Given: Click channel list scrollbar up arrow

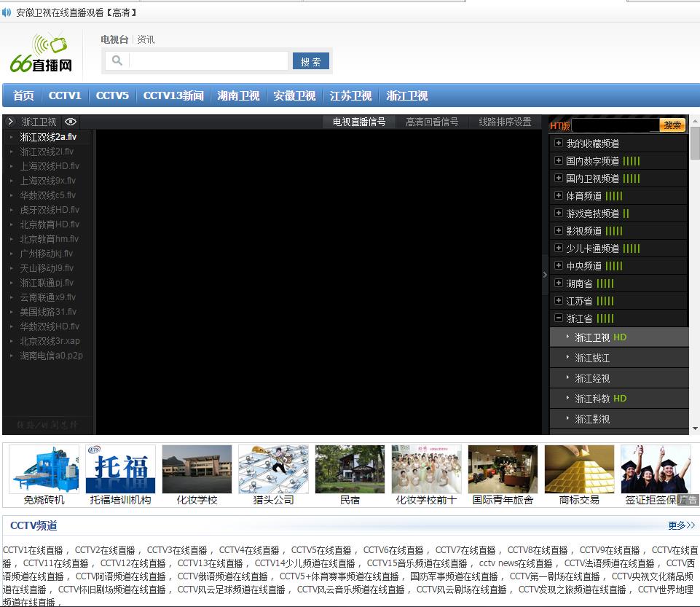Looking at the screenshot, I should tap(695, 120).
